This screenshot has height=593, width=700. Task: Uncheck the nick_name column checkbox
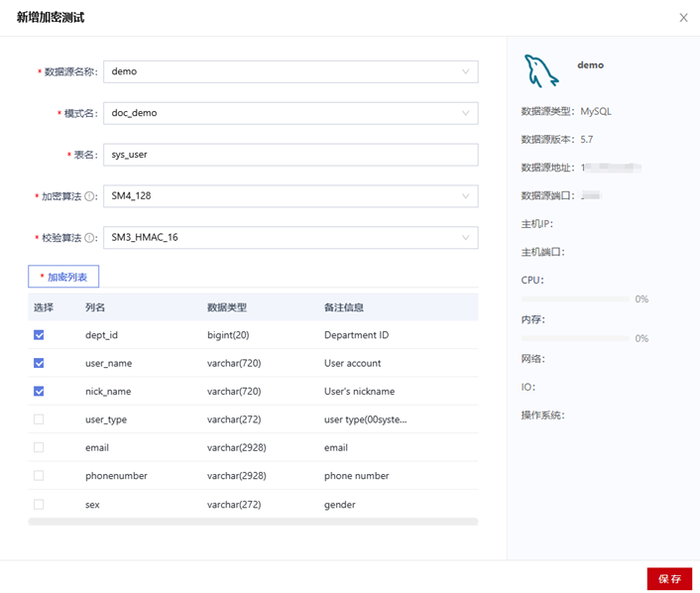(x=39, y=391)
